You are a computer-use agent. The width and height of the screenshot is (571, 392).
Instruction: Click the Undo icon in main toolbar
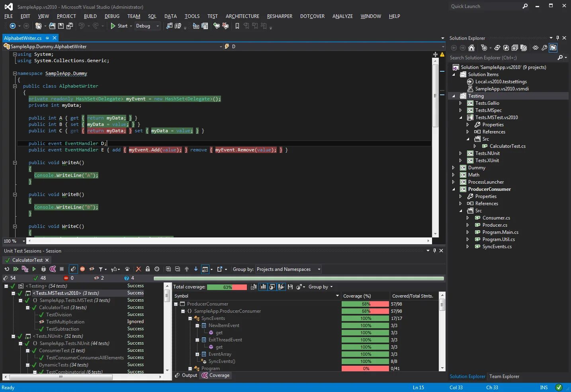point(82,26)
